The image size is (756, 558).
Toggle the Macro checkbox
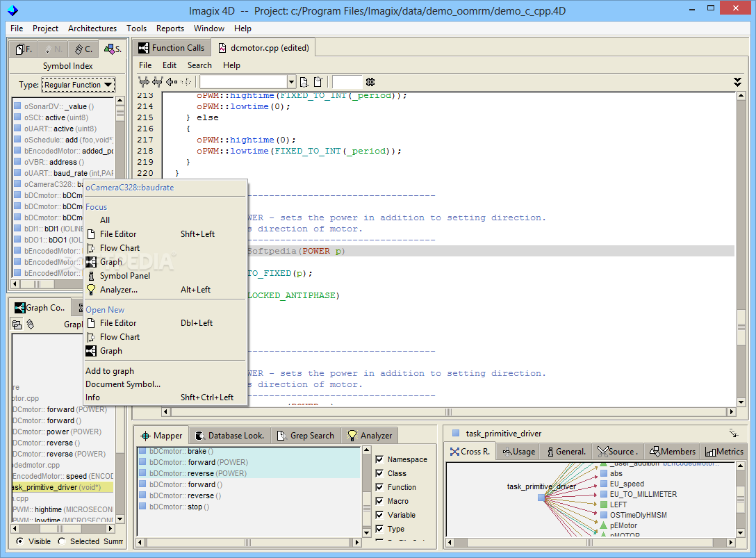[x=379, y=501]
